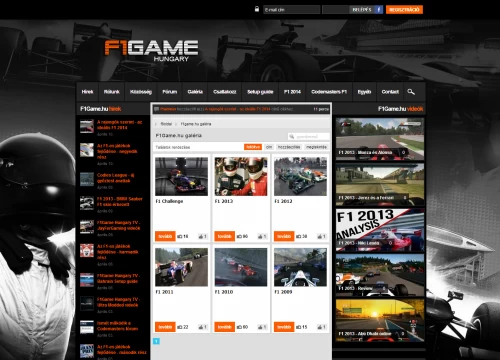
Task: Click into the E-mail cím input field
Action: click(x=292, y=10)
